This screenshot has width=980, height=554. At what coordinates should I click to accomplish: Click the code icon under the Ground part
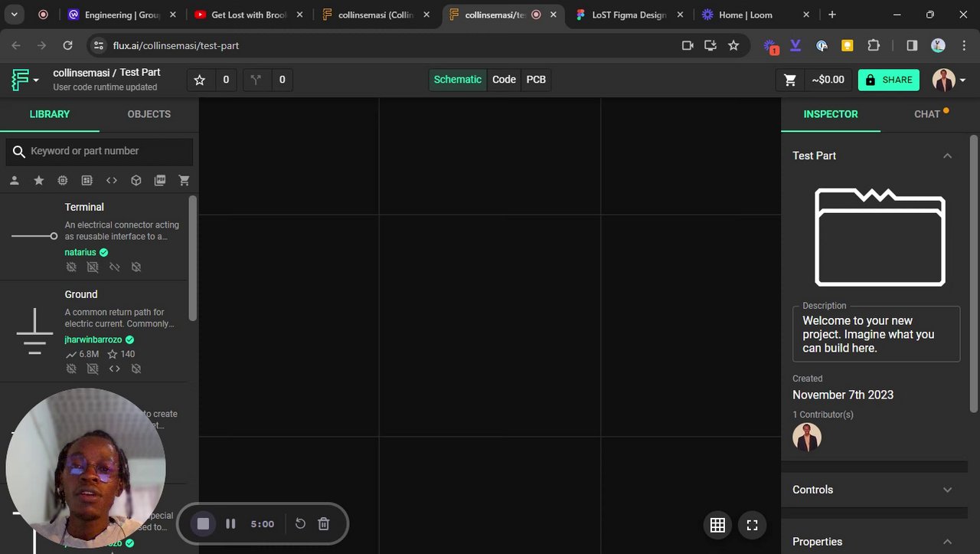click(x=114, y=369)
